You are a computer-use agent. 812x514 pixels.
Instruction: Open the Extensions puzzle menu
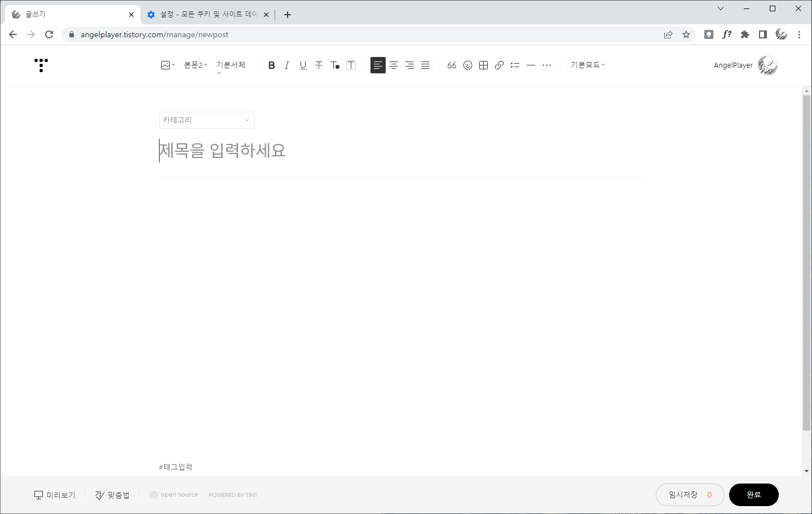coord(745,34)
